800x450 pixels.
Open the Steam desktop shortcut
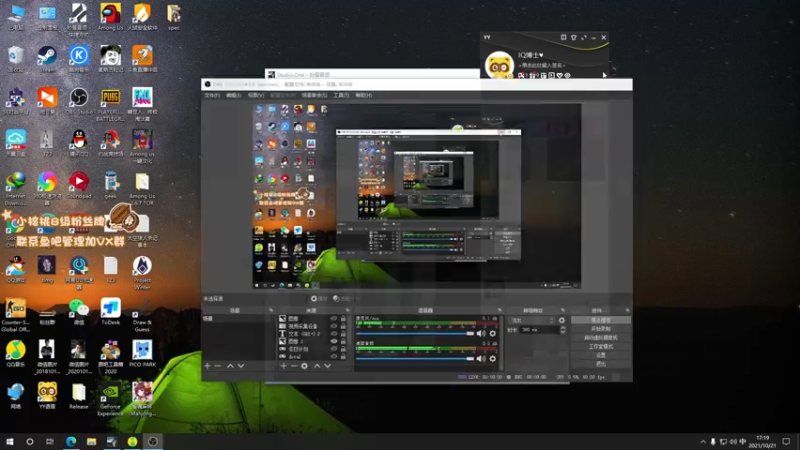tap(47, 59)
